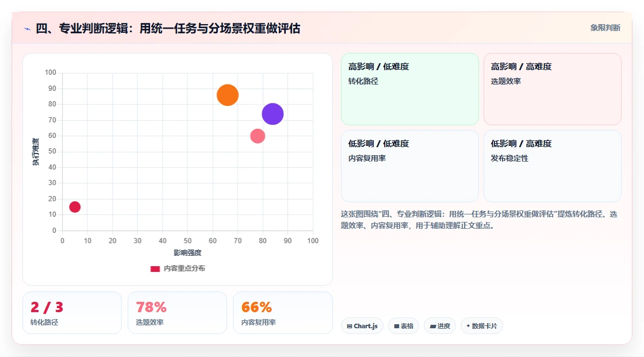Click the 66% 内容复用率 stat card
The height and width of the screenshot is (357, 644).
coord(282,313)
